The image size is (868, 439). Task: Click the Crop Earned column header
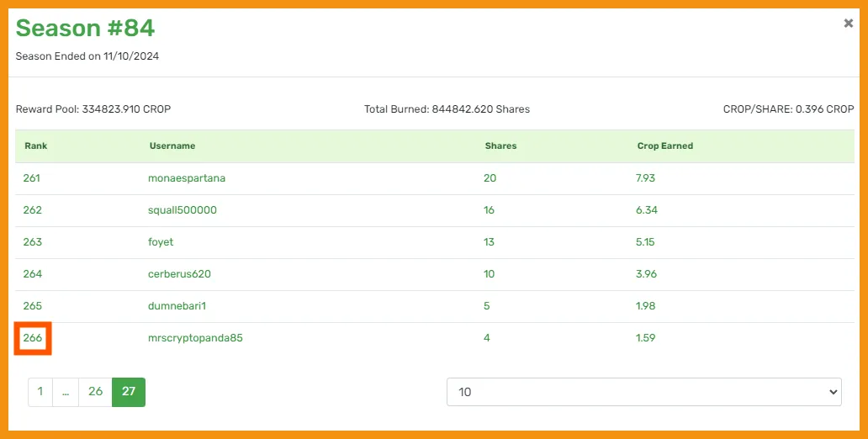(664, 146)
